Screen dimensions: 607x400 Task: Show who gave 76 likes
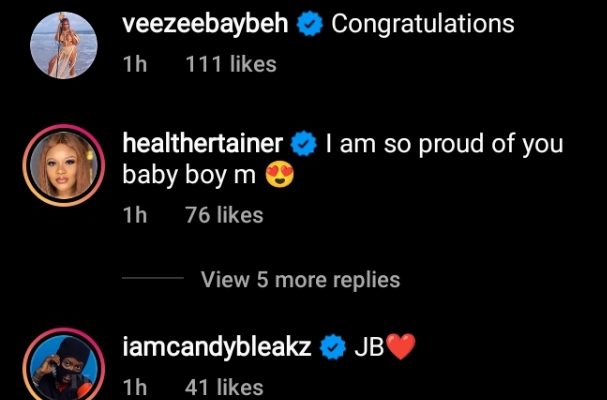[x=225, y=215]
